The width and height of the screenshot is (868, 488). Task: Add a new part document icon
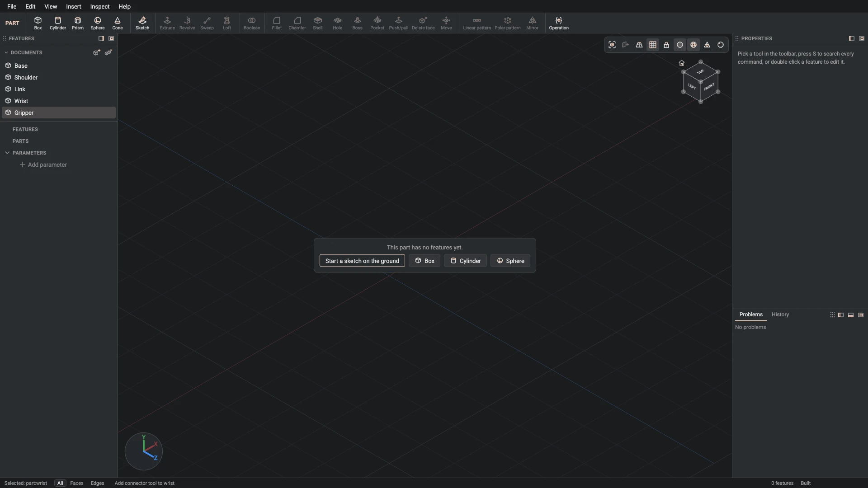(x=97, y=52)
